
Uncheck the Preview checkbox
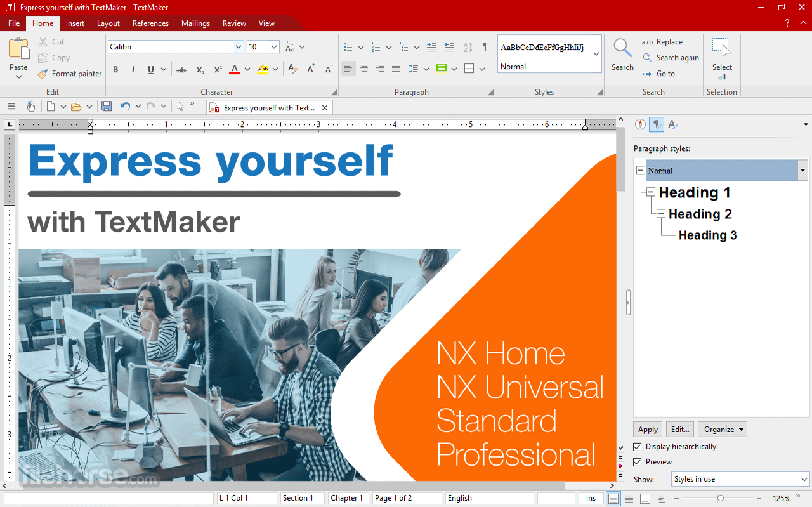638,462
